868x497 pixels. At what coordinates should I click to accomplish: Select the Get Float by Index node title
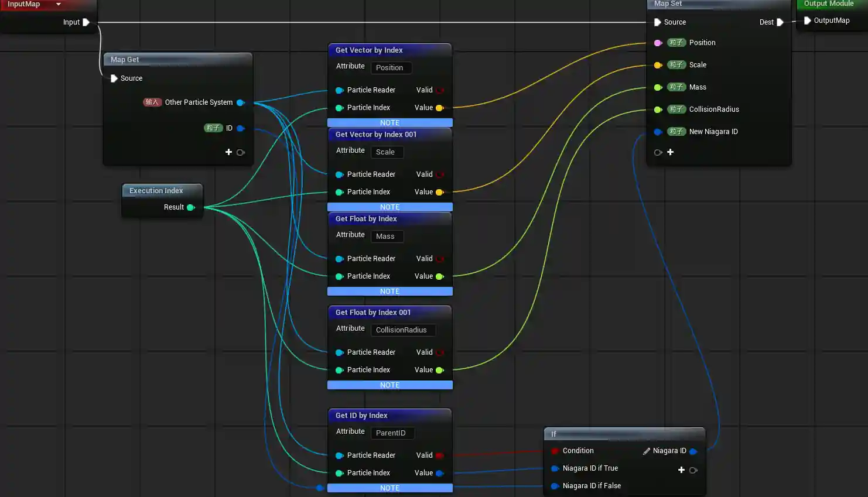tap(366, 219)
